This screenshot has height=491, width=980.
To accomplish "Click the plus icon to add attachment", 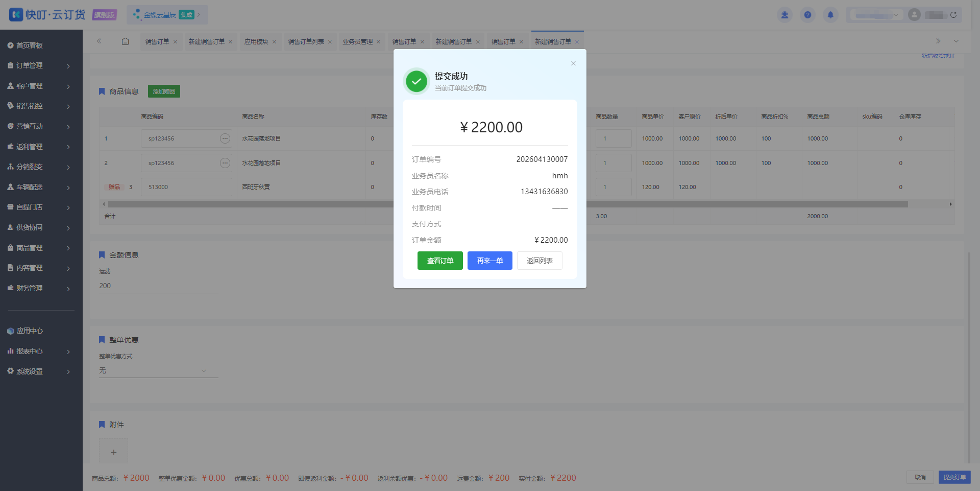I will (113, 452).
